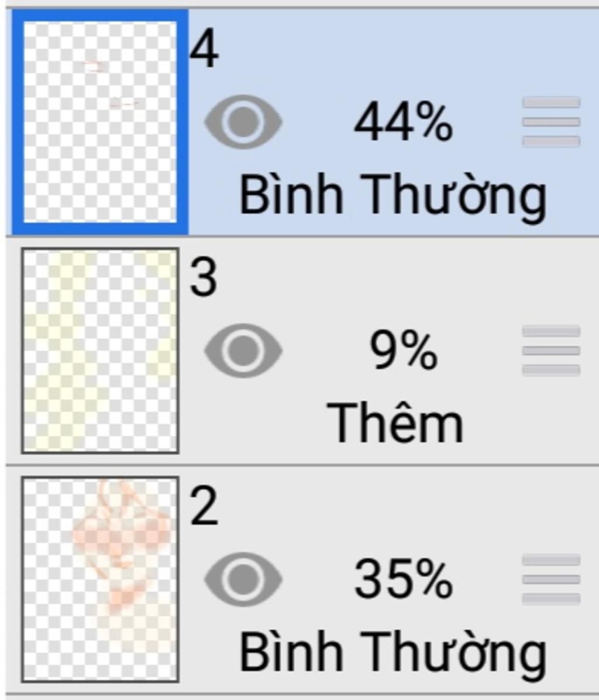Image resolution: width=599 pixels, height=700 pixels.
Task: Open the Bình Thường blend mode of layer 2
Action: pos(393,653)
